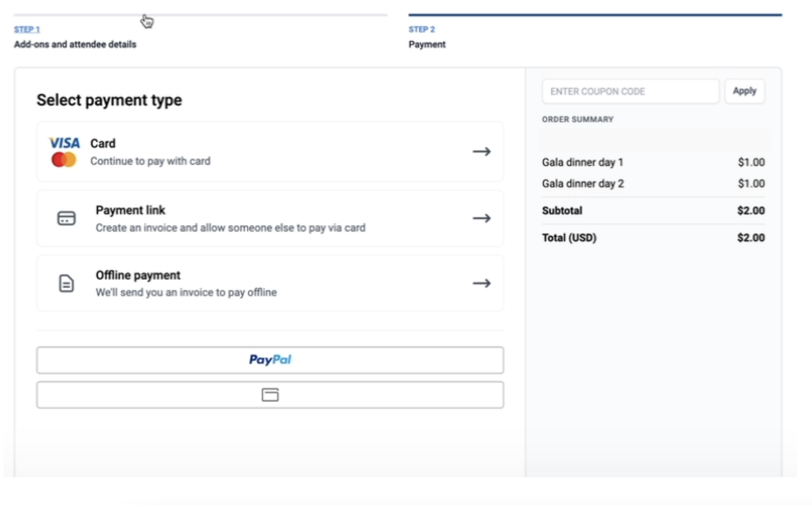812x505 pixels.
Task: Click the debit or credit card icon button
Action: click(x=270, y=395)
